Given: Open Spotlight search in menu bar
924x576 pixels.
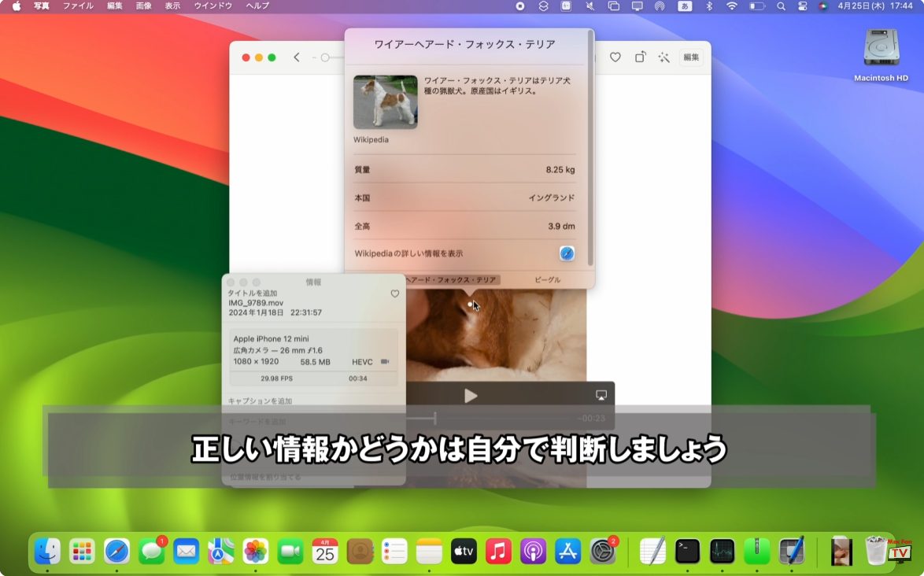Looking at the screenshot, I should pos(781,6).
